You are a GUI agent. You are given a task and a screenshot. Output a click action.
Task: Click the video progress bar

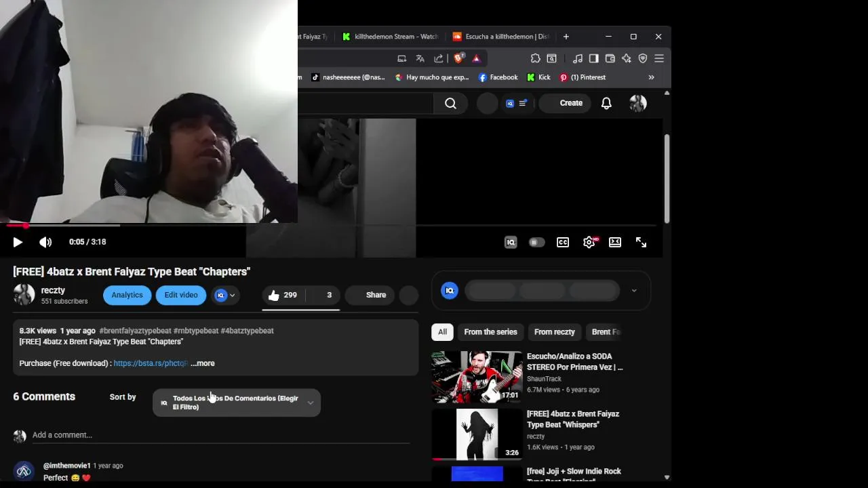click(332, 225)
